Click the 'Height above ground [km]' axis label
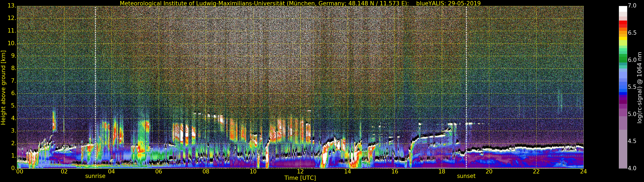Screen dimensions: 644x182 tap(3, 88)
